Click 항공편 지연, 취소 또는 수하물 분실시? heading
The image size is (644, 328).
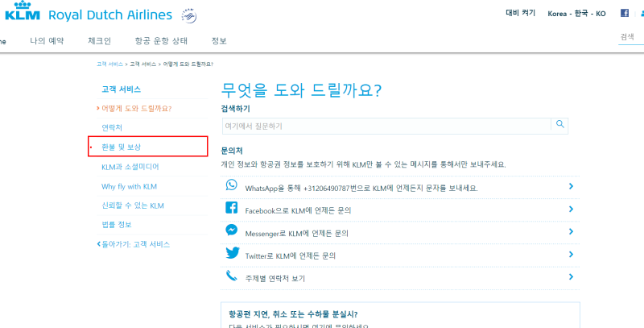[293, 314]
